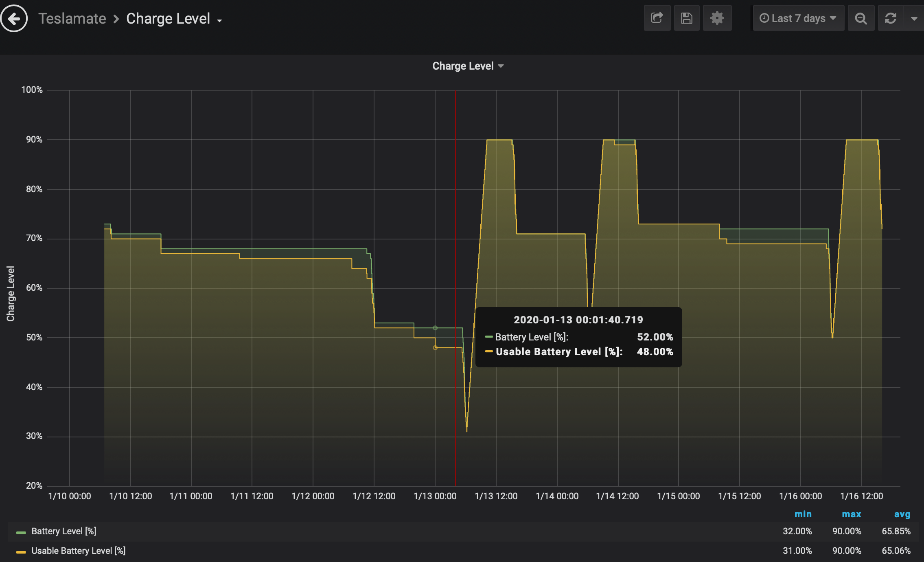
Task: Sort legend by min column header
Action: point(803,514)
